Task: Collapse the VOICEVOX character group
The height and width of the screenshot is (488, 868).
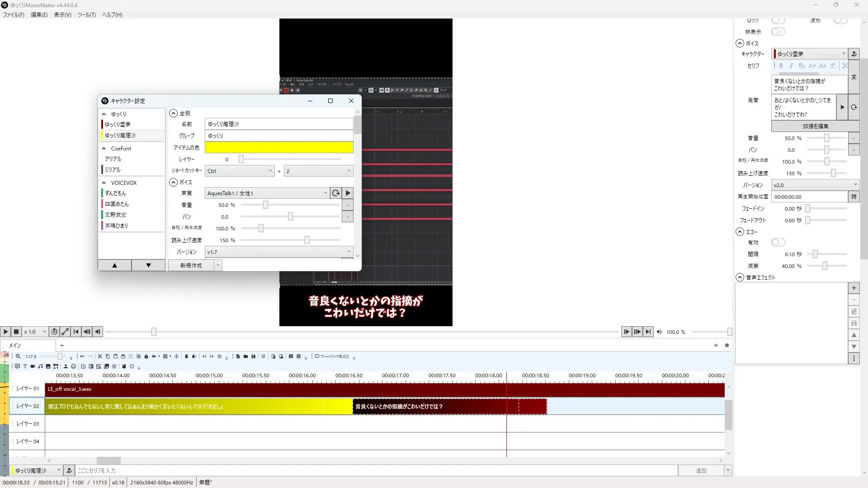Action: [104, 183]
